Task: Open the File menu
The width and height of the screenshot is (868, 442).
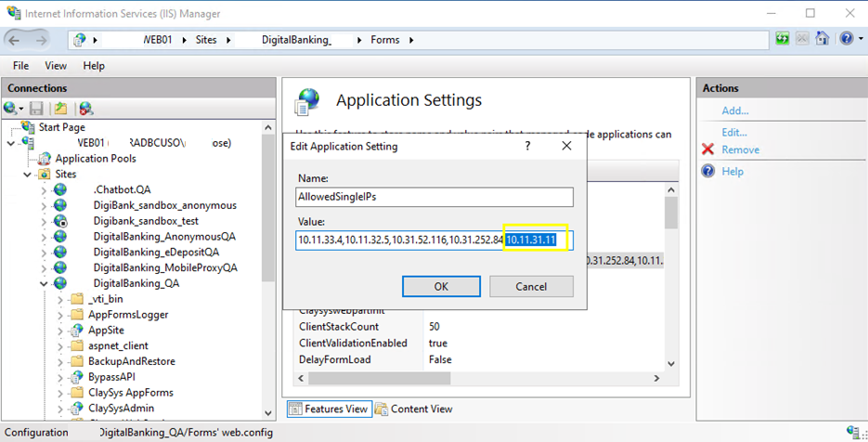Action: (x=20, y=66)
